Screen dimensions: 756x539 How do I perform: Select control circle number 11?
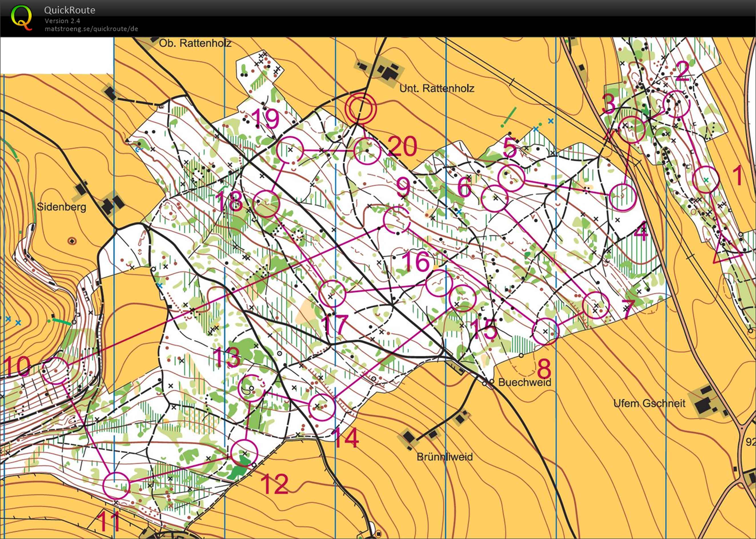pos(116,486)
